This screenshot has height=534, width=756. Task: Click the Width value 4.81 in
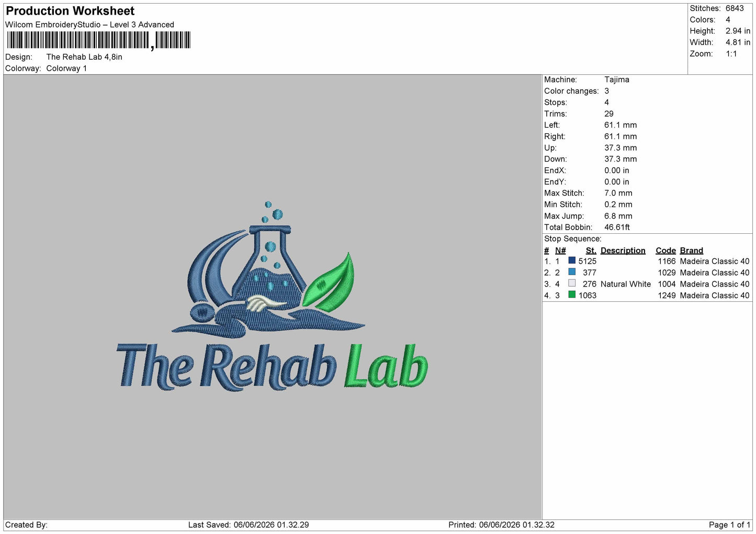pos(738,42)
